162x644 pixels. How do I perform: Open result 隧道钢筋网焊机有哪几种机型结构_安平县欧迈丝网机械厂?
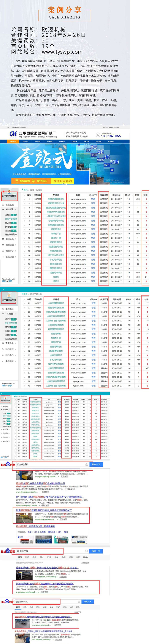tap(44, 510)
